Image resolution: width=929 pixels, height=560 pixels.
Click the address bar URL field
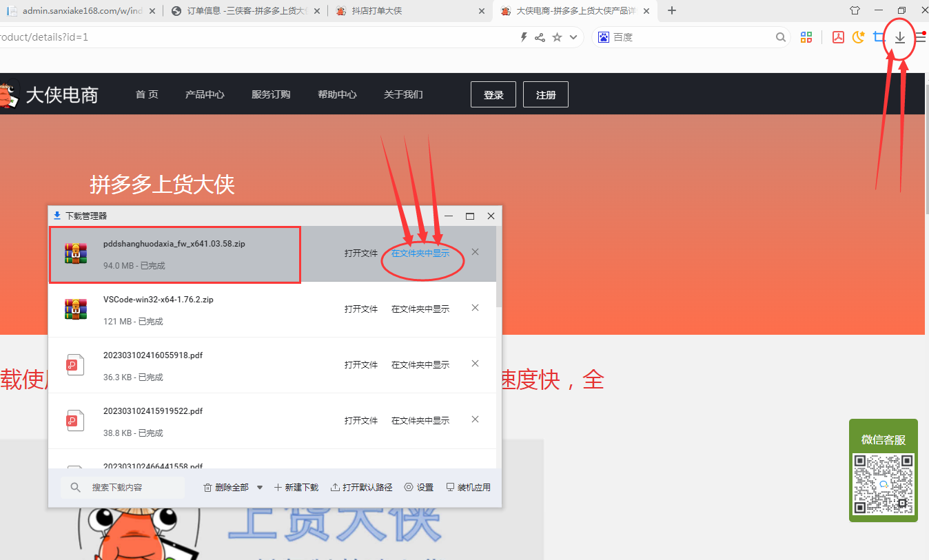[255, 37]
